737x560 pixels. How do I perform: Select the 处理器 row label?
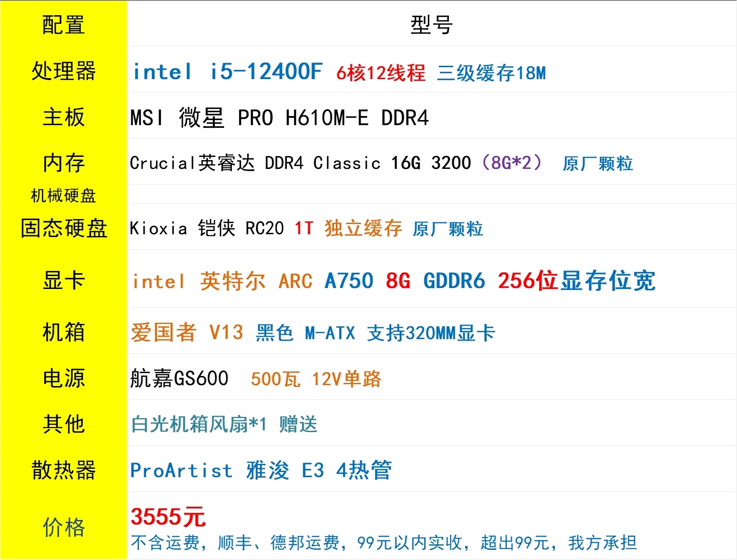(63, 71)
